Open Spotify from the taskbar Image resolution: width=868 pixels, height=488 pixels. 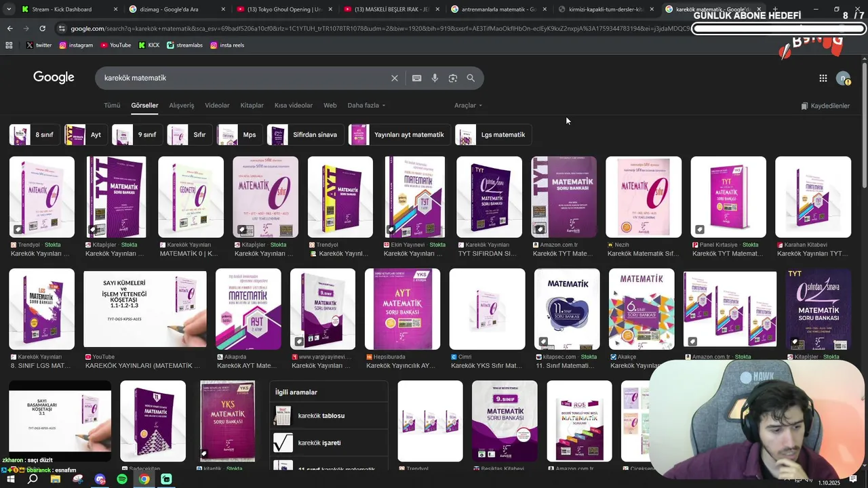122,479
